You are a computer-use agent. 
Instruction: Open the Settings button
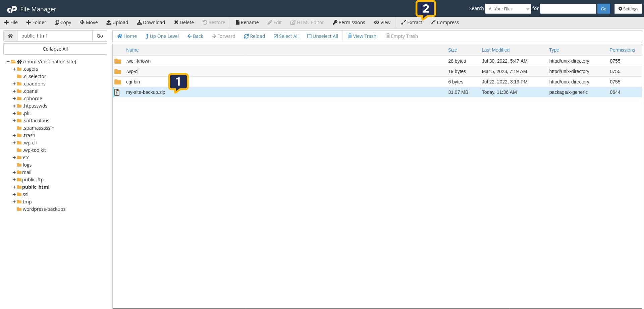[x=628, y=9]
